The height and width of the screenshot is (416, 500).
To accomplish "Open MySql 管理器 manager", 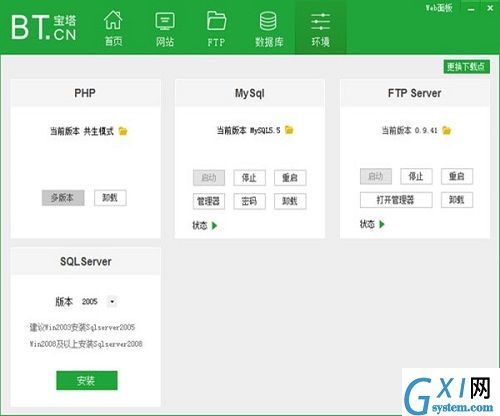I will [209, 201].
